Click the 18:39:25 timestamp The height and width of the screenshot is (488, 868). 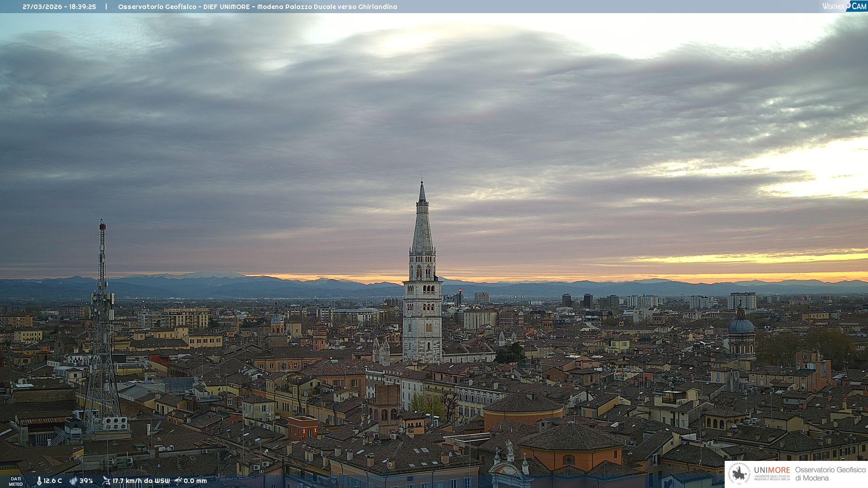pos(83,7)
